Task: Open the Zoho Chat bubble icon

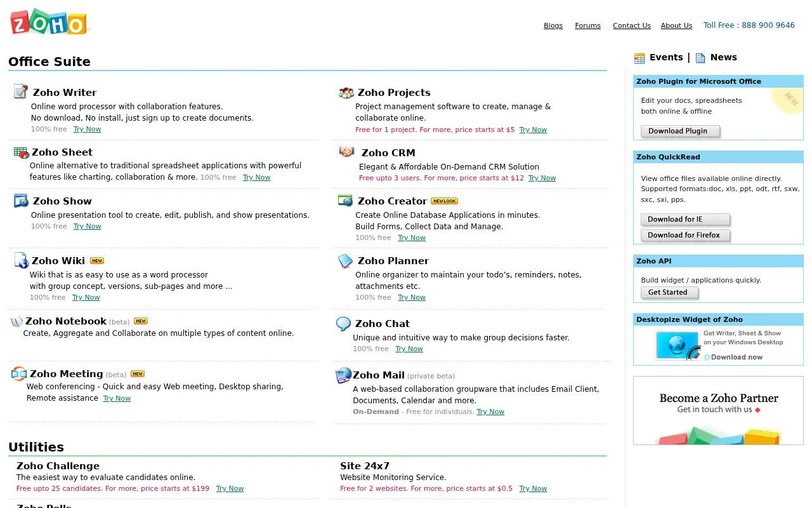Action: coord(343,324)
